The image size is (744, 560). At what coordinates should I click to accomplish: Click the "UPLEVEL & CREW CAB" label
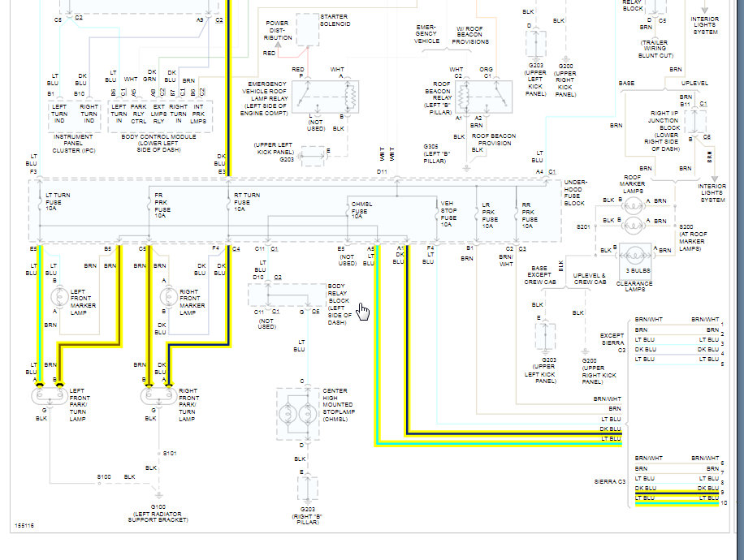point(590,278)
